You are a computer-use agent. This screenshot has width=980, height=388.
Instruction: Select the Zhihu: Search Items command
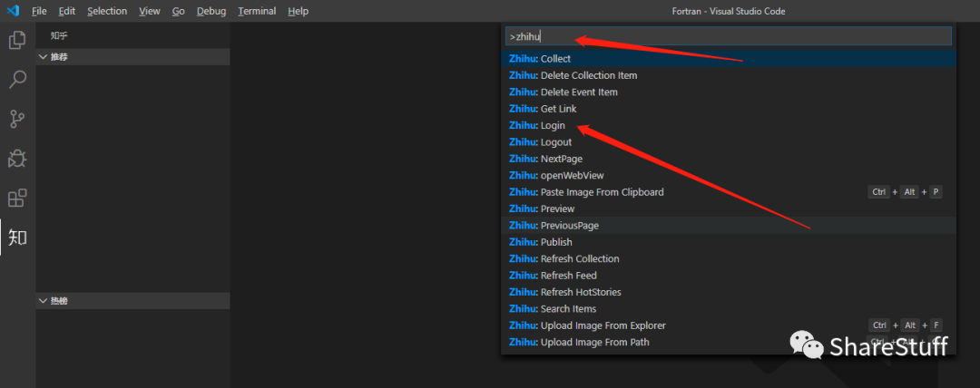pyautogui.click(x=729, y=308)
